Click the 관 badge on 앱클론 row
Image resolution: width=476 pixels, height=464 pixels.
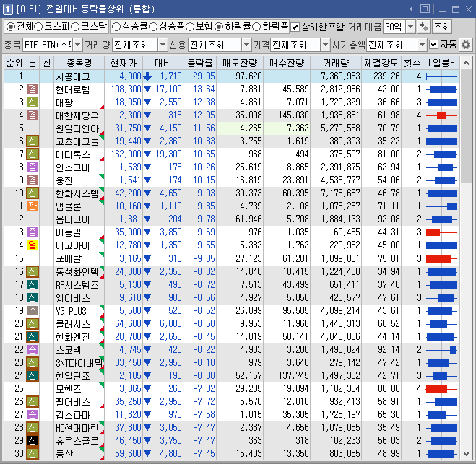pos(33,206)
